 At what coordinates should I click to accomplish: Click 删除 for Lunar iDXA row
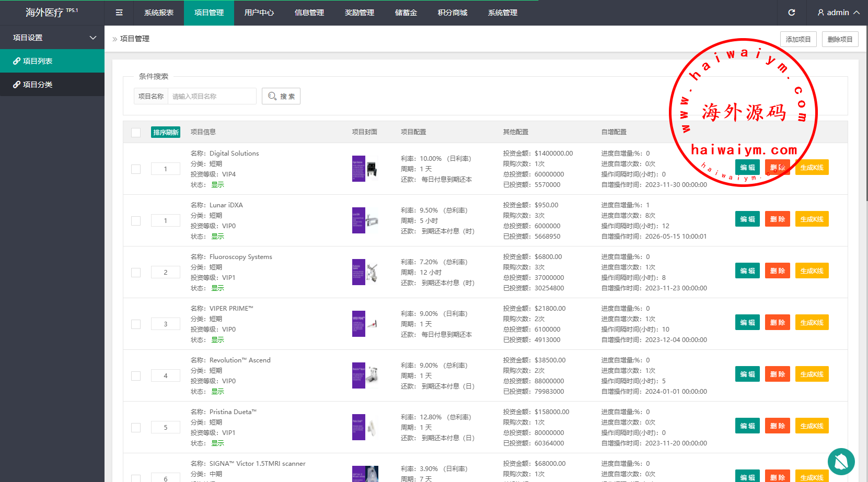pyautogui.click(x=778, y=219)
